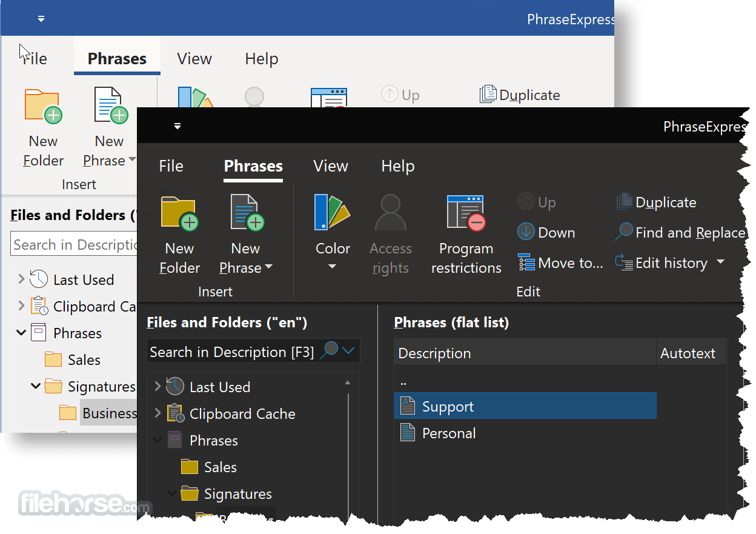Open Find and Replace in dark window
Image resolution: width=756 pixels, height=534 pixels.
click(x=680, y=232)
